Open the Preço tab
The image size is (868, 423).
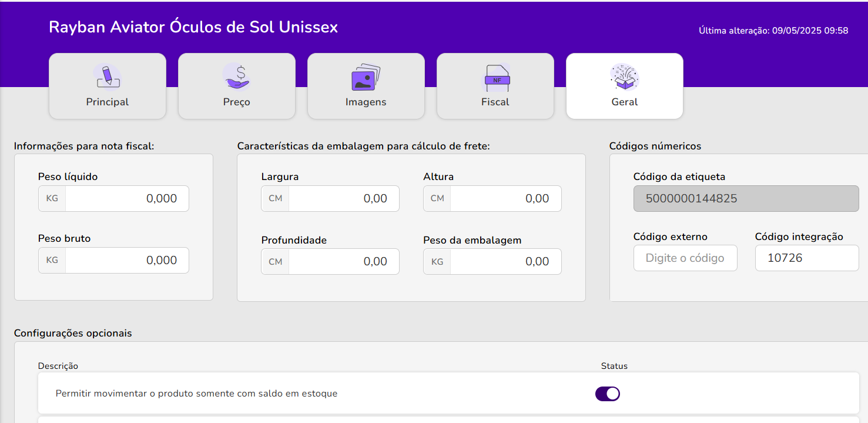pos(237,86)
